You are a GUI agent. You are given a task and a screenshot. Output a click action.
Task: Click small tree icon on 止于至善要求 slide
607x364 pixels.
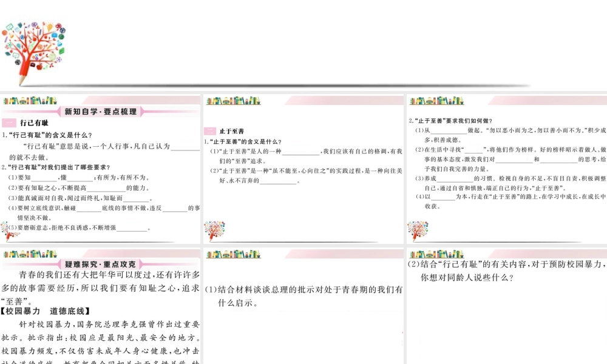tap(418, 231)
